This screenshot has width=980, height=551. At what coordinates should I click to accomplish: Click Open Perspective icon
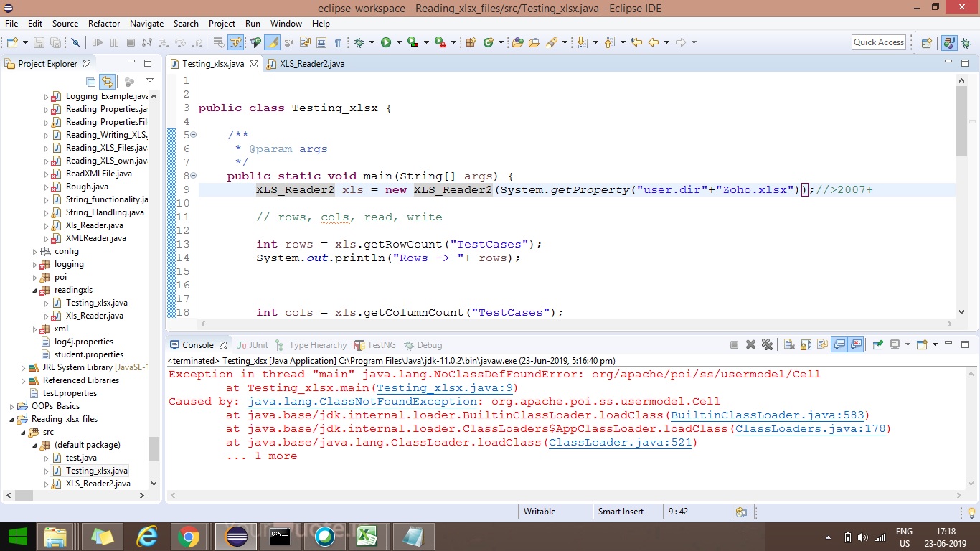pyautogui.click(x=926, y=43)
